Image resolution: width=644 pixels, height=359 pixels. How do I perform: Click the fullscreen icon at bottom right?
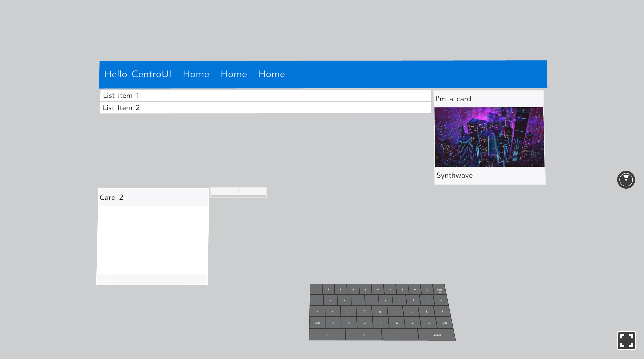626,340
